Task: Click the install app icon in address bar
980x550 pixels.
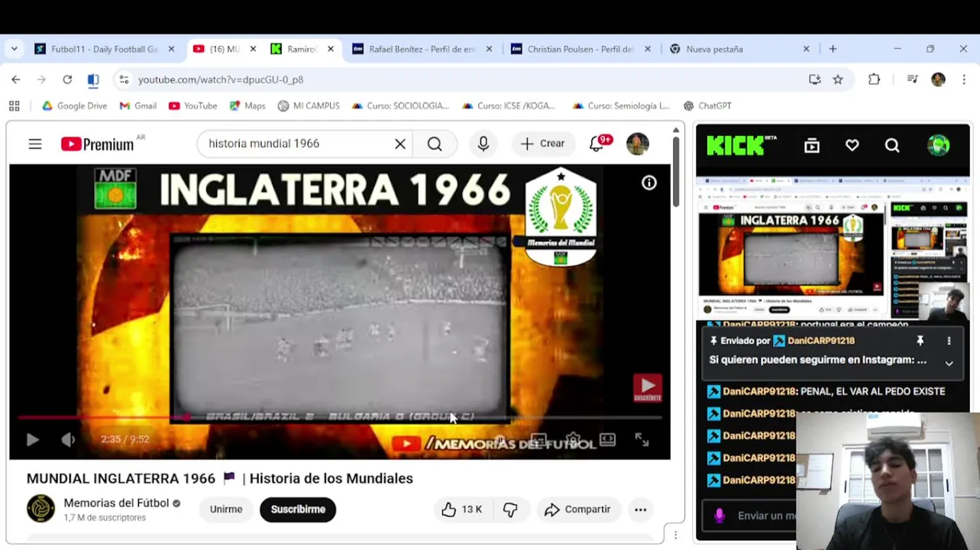Action: point(814,79)
